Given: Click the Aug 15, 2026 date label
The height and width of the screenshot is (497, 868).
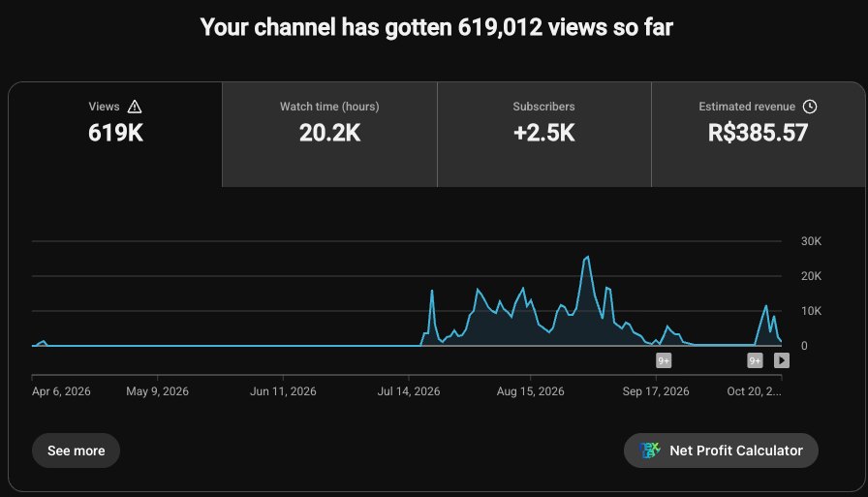Looking at the screenshot, I should pyautogui.click(x=530, y=391).
